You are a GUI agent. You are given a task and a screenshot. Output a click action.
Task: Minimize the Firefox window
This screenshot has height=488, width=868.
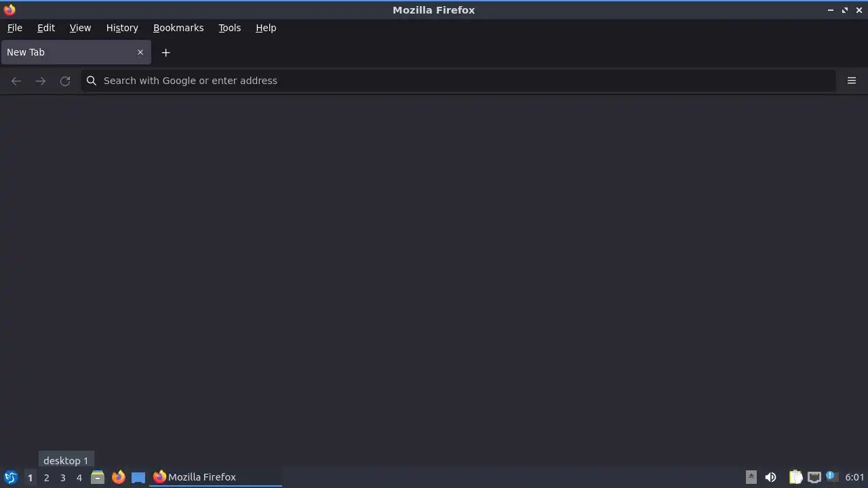pyautogui.click(x=831, y=10)
